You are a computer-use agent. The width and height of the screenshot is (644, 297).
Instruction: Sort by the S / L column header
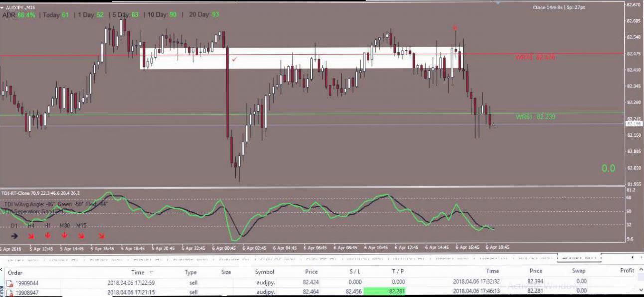pos(355,272)
